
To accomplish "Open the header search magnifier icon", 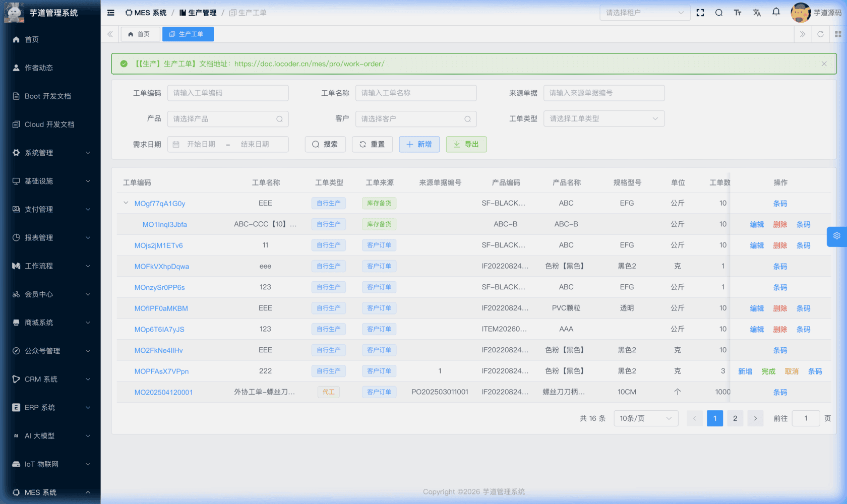I will pyautogui.click(x=719, y=13).
